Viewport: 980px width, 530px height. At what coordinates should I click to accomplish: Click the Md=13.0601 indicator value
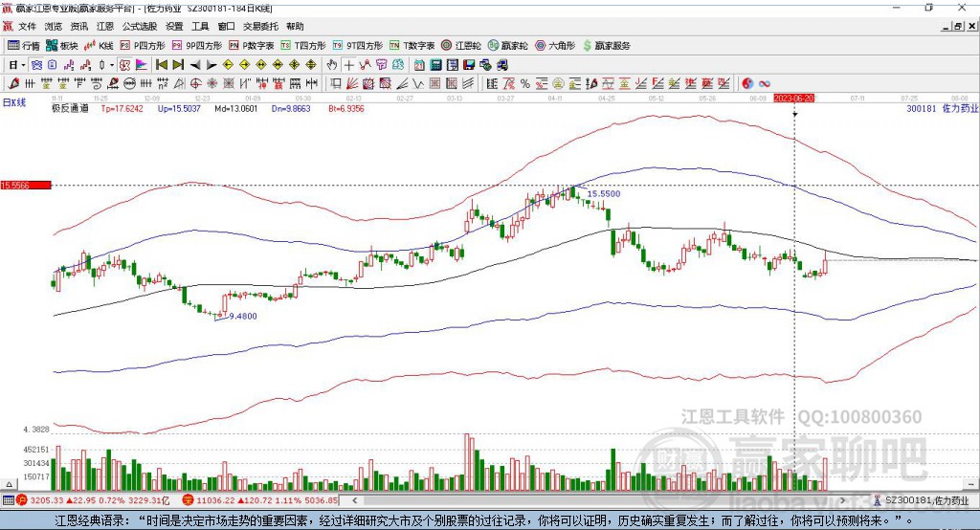[x=236, y=108]
